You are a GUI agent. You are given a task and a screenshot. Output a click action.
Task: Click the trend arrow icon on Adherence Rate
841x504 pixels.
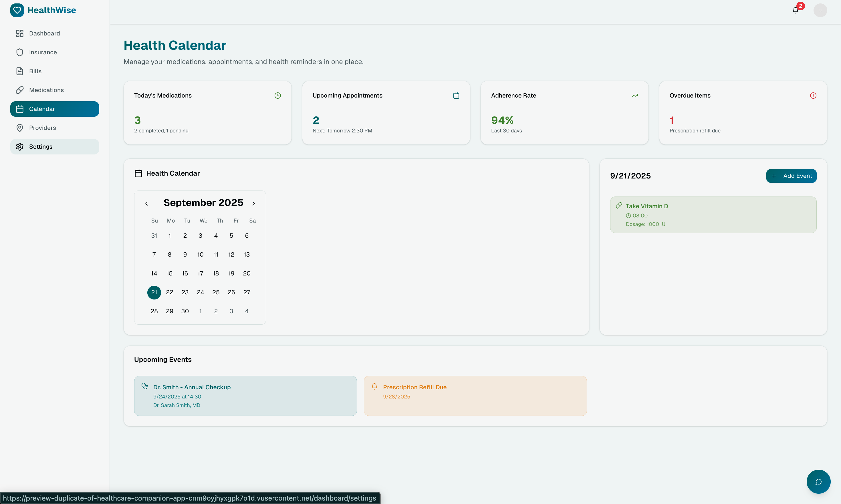pos(634,96)
